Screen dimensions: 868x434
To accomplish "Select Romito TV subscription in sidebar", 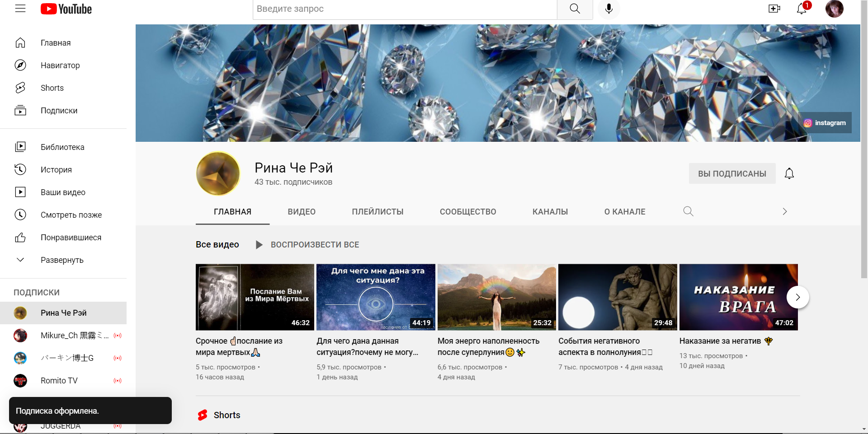I will pos(63,381).
